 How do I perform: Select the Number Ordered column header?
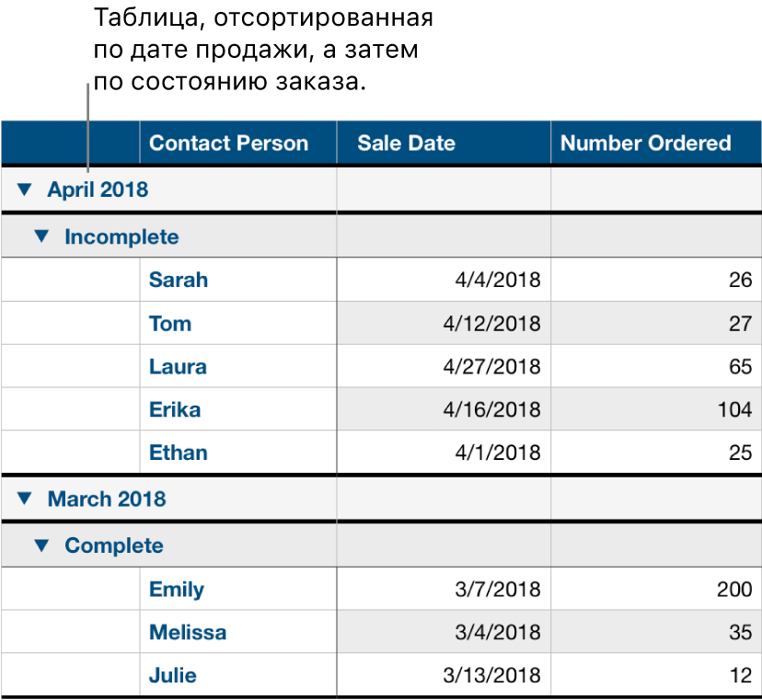[x=654, y=143]
